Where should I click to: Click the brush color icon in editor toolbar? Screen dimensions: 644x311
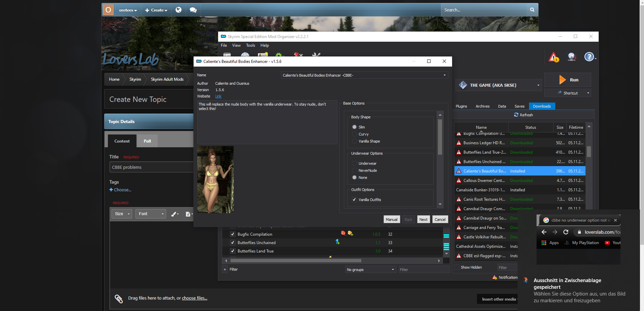pos(175,214)
